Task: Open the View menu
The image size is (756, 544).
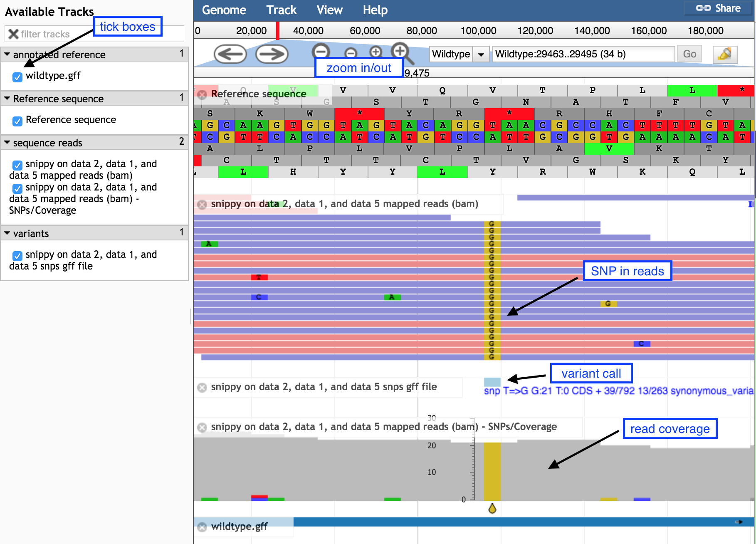Action: click(329, 10)
